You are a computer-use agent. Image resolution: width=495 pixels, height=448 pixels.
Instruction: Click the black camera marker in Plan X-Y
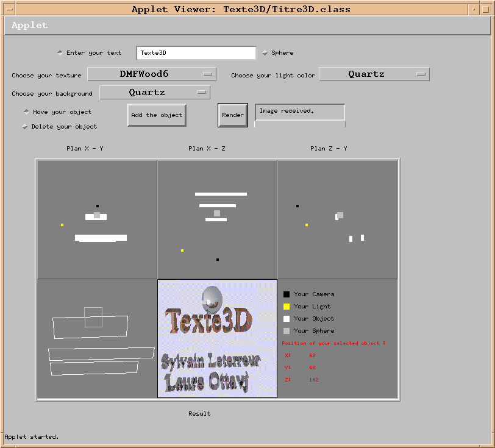(98, 206)
